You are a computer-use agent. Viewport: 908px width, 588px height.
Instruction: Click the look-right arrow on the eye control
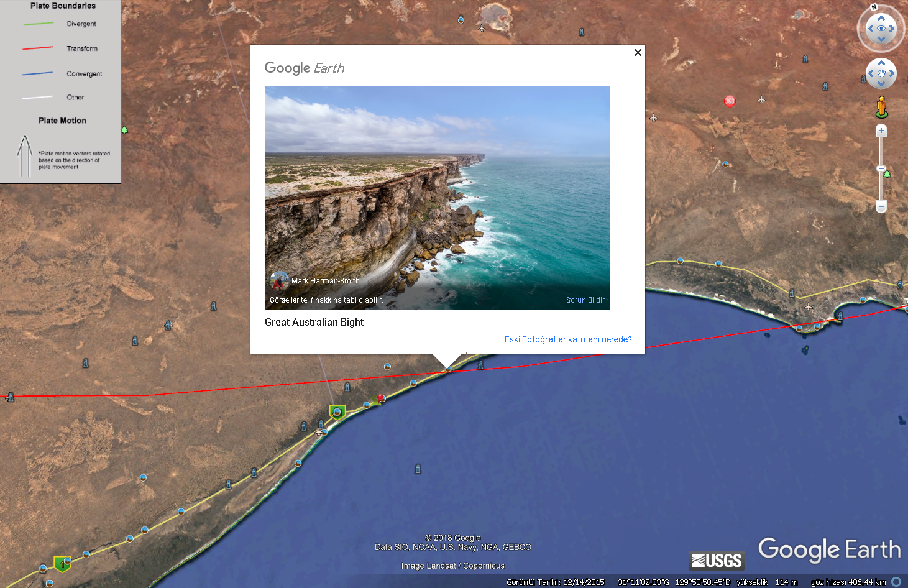click(892, 29)
